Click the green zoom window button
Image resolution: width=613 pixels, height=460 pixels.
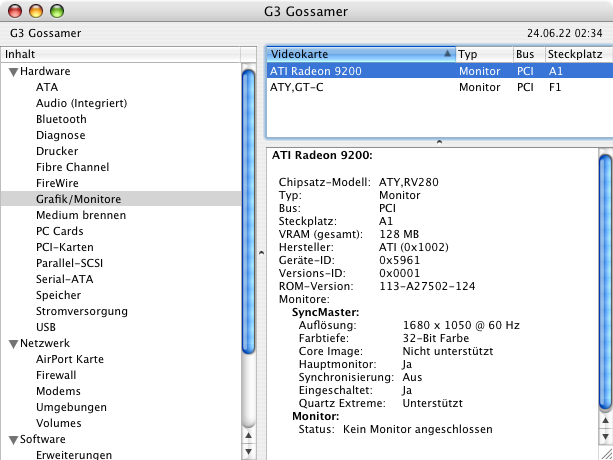tap(57, 11)
